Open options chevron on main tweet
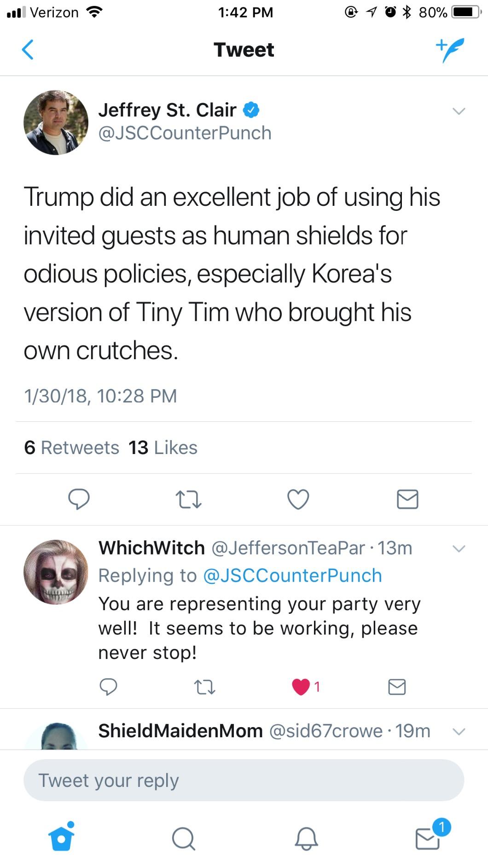The image size is (488, 868). [459, 111]
